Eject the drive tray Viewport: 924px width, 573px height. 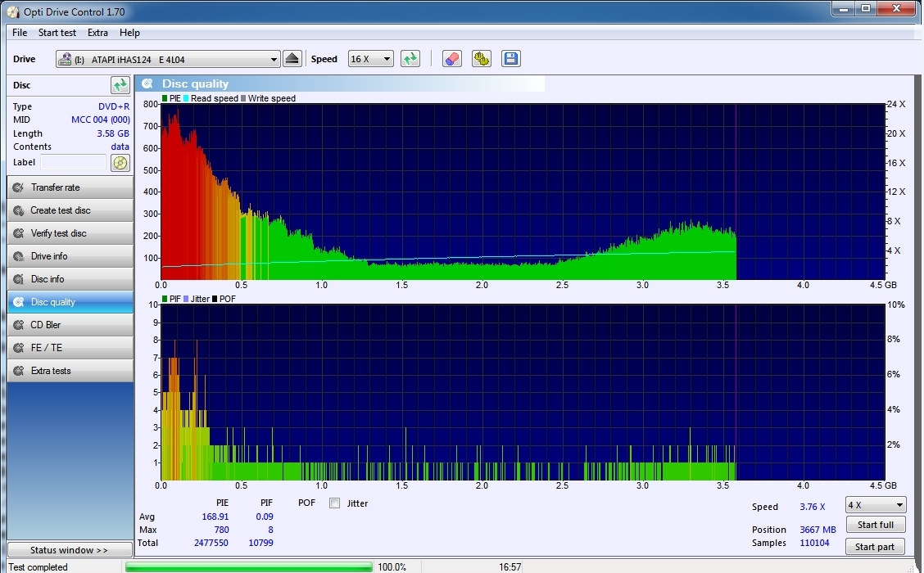pyautogui.click(x=292, y=59)
